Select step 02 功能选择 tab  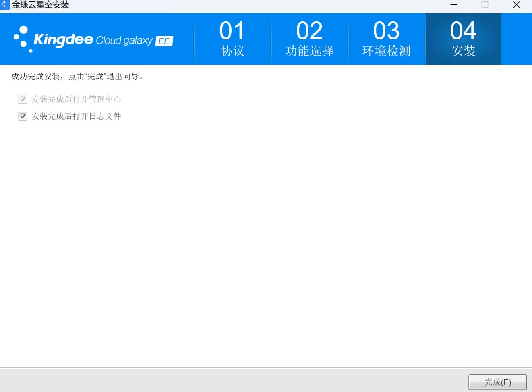coord(310,39)
